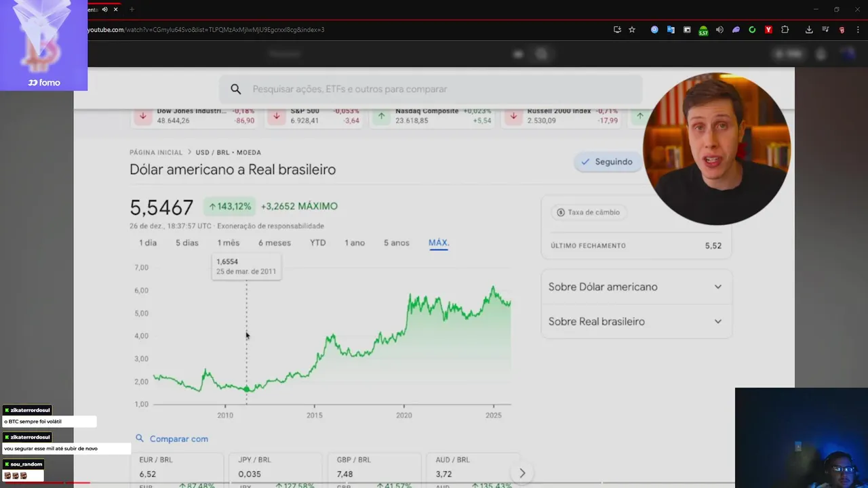Open the green 5,57 price extension
Screen dimensions: 868x488
pos(703,30)
